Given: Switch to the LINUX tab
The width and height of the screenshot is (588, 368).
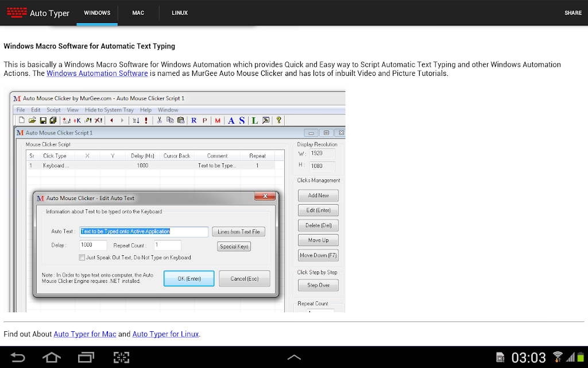Looking at the screenshot, I should pos(180,13).
